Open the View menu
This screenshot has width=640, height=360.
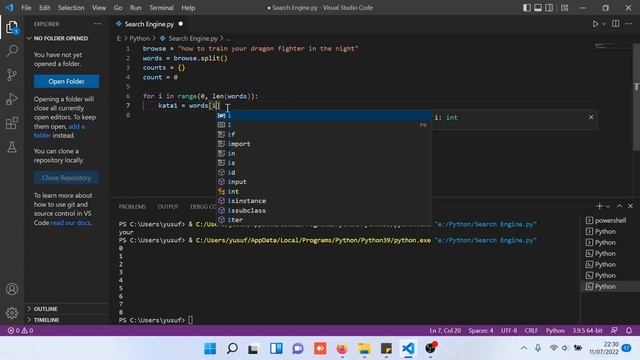pyautogui.click(x=99, y=8)
